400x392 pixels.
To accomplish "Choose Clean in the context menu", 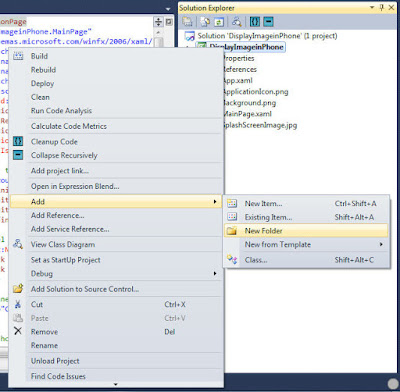I will 116,97.
